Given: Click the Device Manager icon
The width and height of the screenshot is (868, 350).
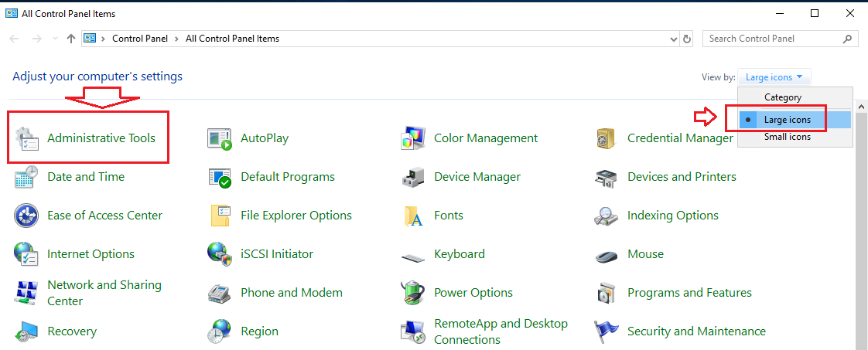Looking at the screenshot, I should (x=413, y=177).
